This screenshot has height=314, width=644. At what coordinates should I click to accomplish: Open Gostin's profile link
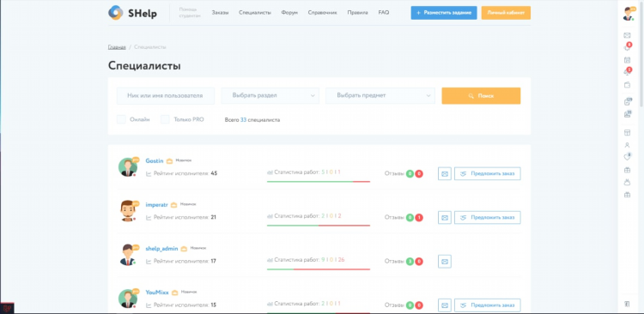click(155, 160)
